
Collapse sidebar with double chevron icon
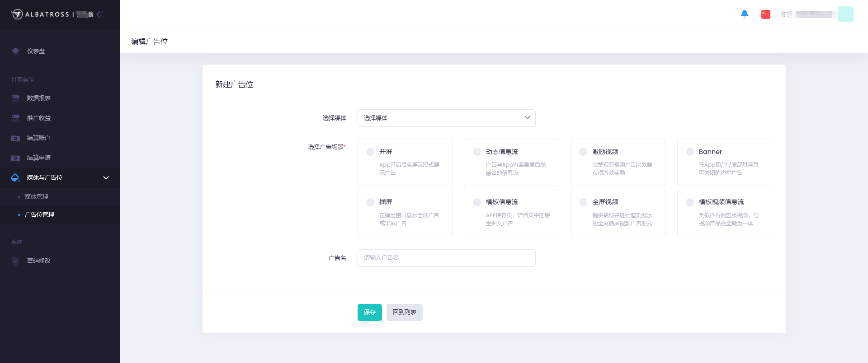click(x=100, y=14)
